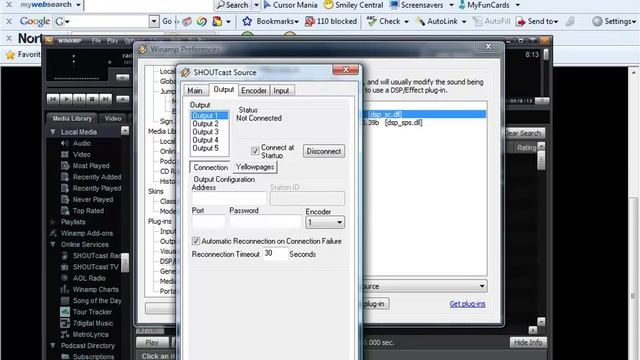Open the Get plug-ins link
The width and height of the screenshot is (640, 360).
pyautogui.click(x=467, y=304)
